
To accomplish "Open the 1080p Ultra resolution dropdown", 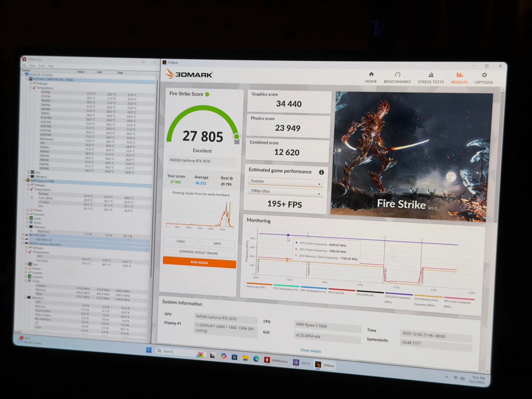I will (x=285, y=192).
